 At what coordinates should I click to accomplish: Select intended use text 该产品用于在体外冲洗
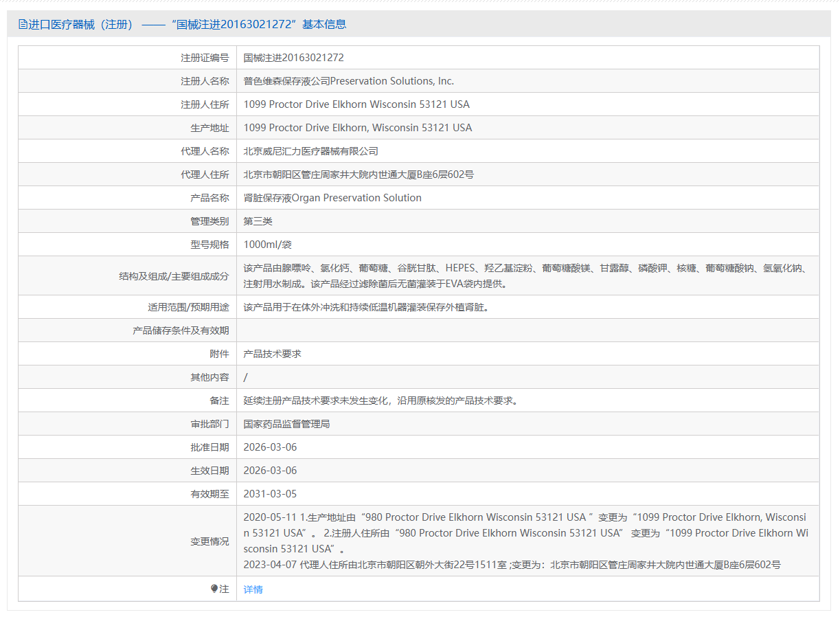366,307
